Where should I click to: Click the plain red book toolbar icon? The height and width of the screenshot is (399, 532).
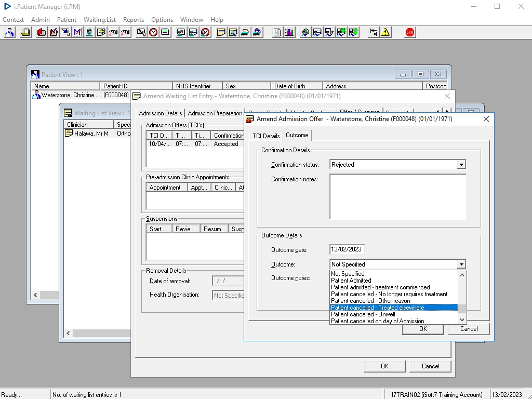[x=42, y=33]
